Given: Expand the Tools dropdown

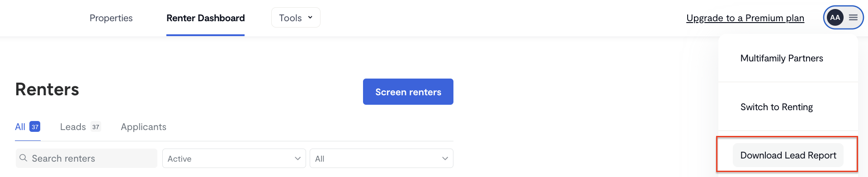Looking at the screenshot, I should (296, 18).
